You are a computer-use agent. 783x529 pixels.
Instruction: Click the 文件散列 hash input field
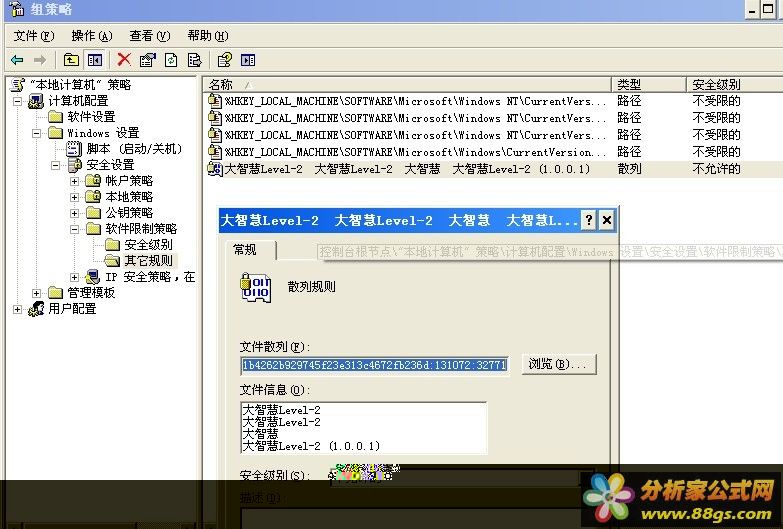coord(375,365)
